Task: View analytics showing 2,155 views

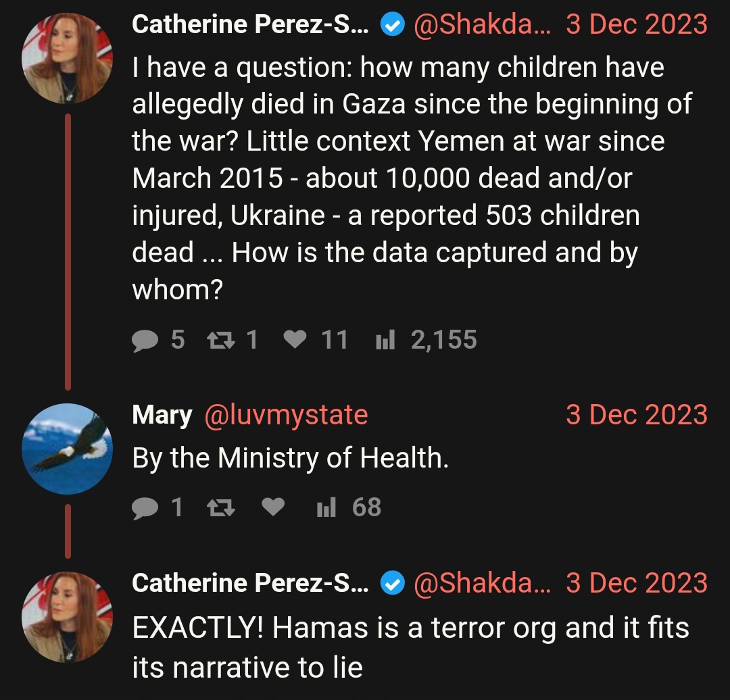Action: coord(426,340)
